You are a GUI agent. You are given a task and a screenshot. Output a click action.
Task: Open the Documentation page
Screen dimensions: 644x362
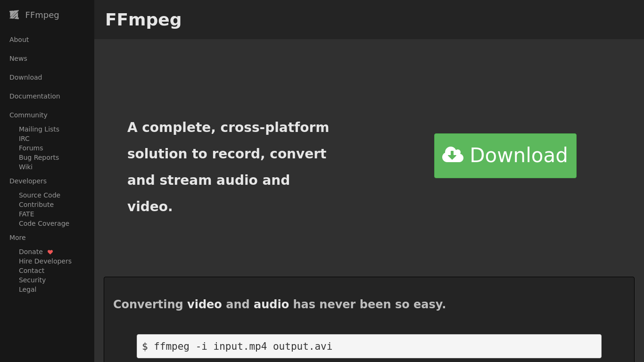(x=35, y=96)
